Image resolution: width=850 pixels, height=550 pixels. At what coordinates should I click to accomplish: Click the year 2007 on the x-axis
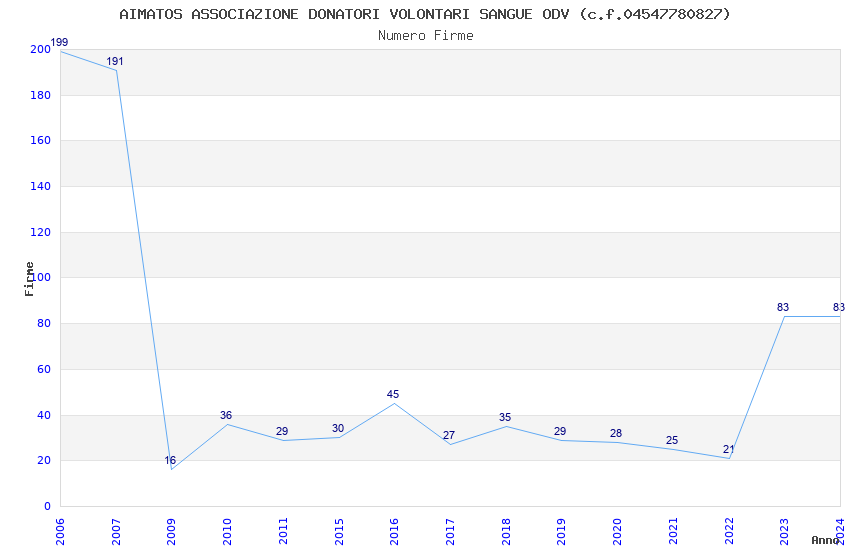[116, 531]
